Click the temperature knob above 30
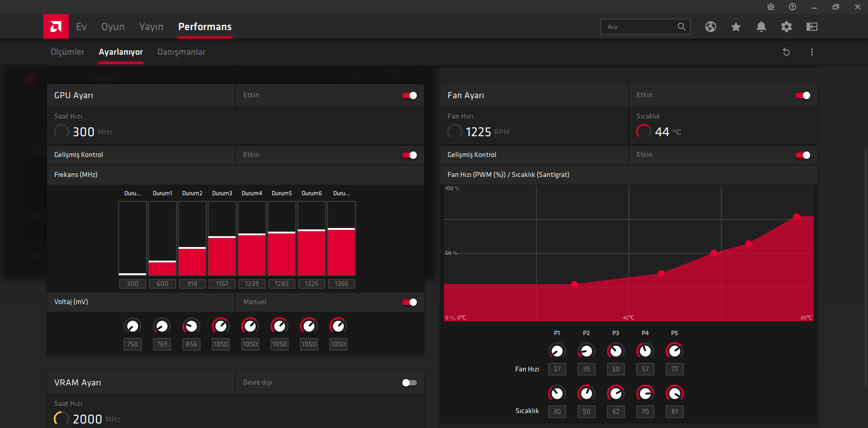This screenshot has width=868, height=428. click(557, 393)
